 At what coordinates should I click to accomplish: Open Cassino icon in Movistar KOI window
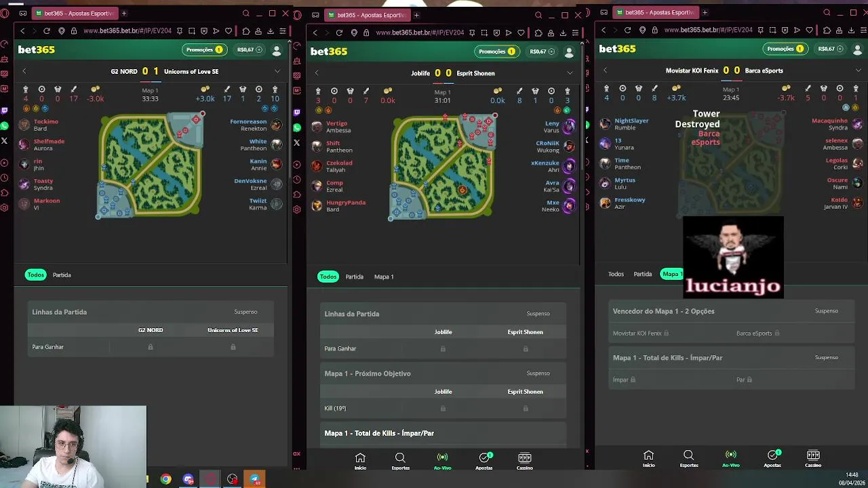click(813, 459)
